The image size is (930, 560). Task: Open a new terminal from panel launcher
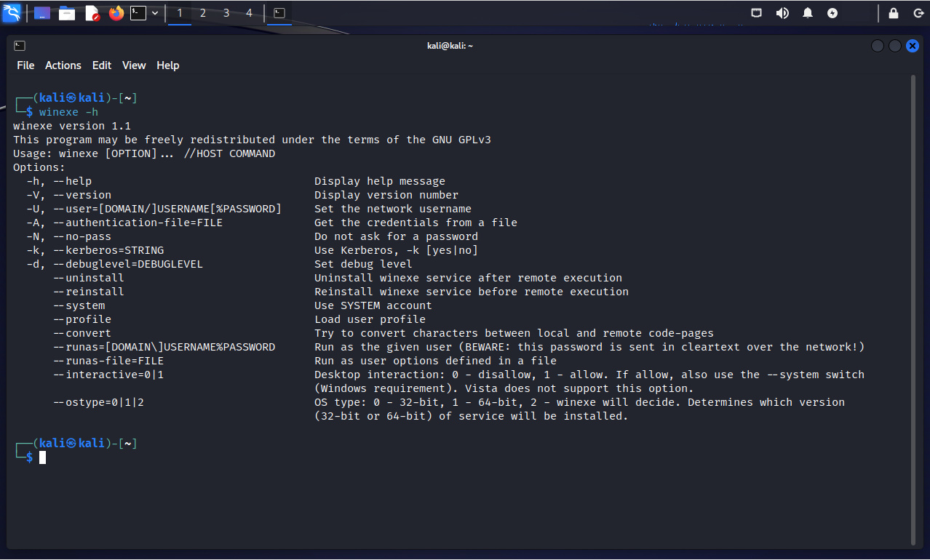[x=138, y=13]
